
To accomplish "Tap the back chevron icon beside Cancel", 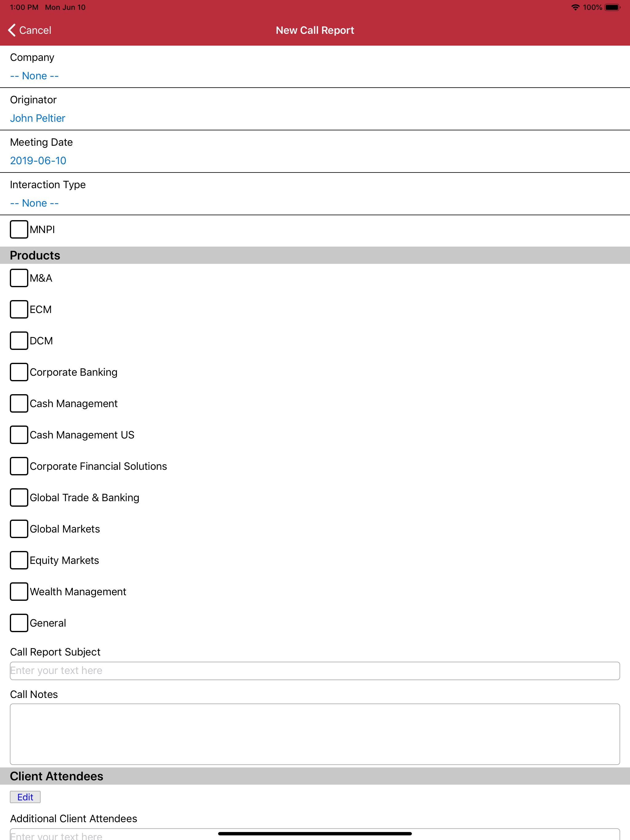I will (12, 30).
